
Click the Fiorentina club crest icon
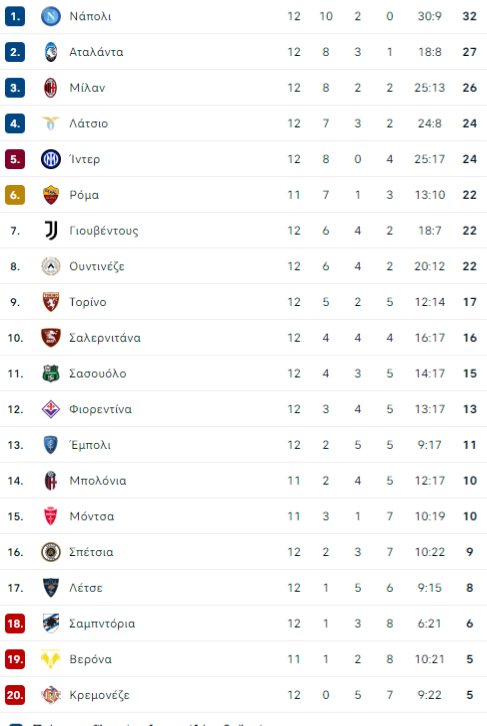pyautogui.click(x=50, y=409)
